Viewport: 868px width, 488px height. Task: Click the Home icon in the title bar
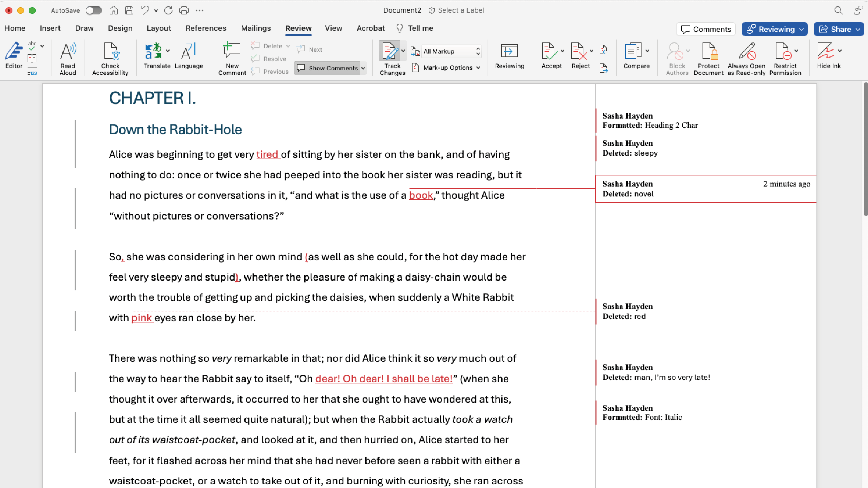click(x=113, y=10)
